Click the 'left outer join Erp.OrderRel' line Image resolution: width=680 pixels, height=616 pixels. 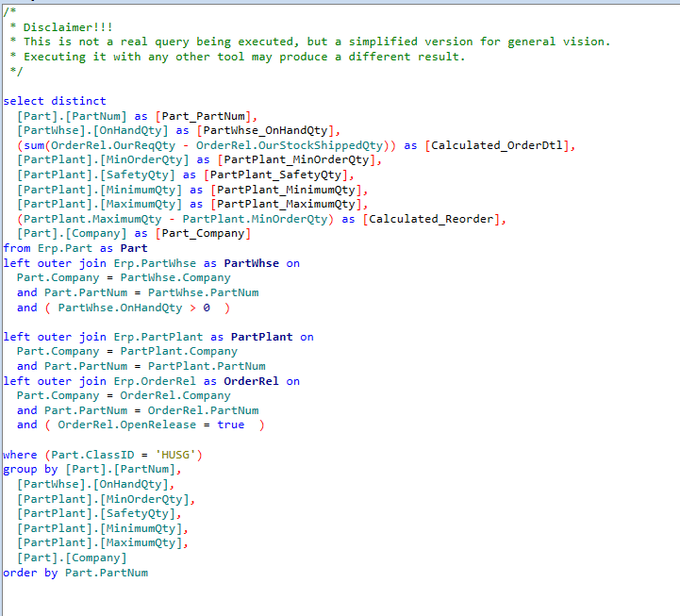pos(151,381)
